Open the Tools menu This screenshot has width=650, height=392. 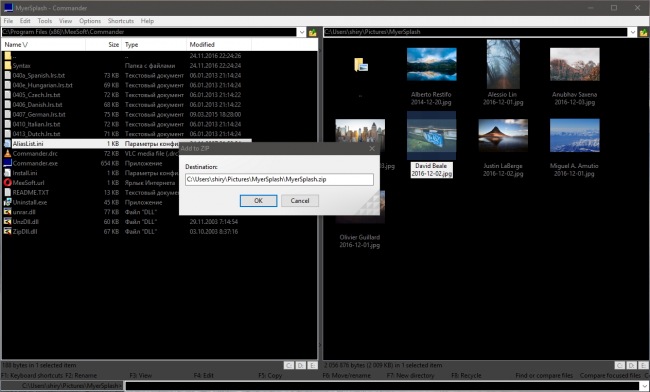click(45, 21)
